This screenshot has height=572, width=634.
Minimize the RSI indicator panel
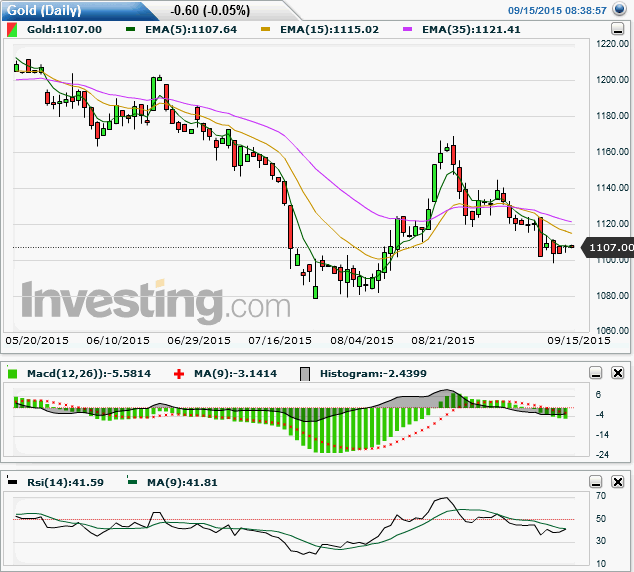(x=596, y=482)
